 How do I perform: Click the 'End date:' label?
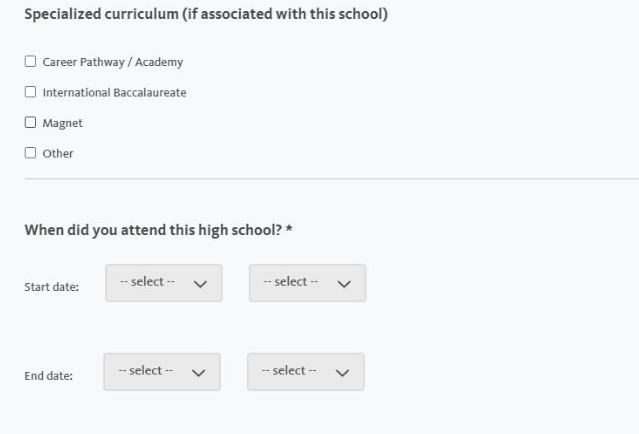pyautogui.click(x=49, y=377)
